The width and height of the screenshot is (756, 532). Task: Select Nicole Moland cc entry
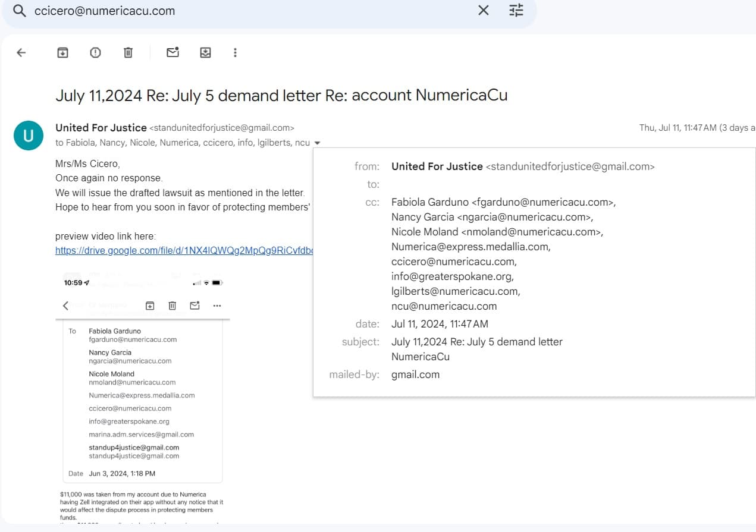[x=497, y=232]
